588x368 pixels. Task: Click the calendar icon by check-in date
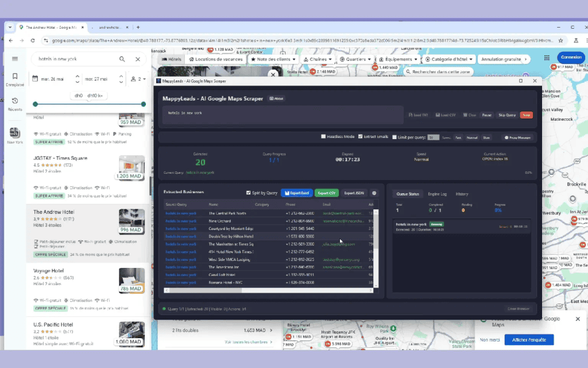pos(35,79)
